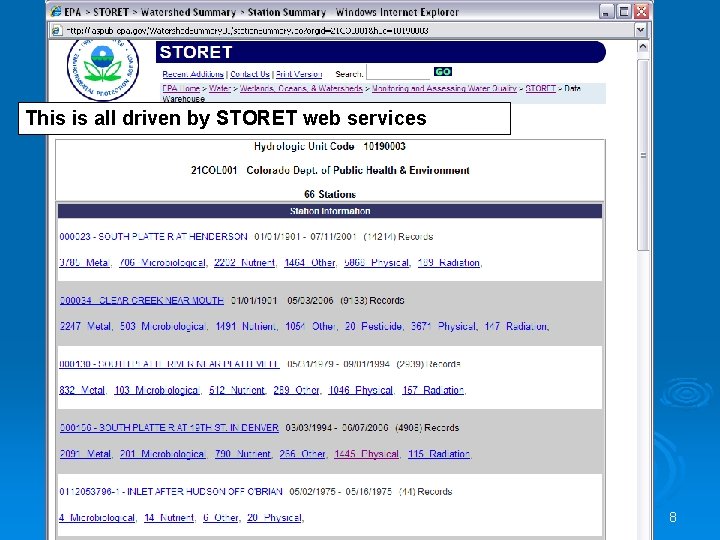Open 2247 Metal records for Clear Creek
720x540 pixels.
[85, 326]
